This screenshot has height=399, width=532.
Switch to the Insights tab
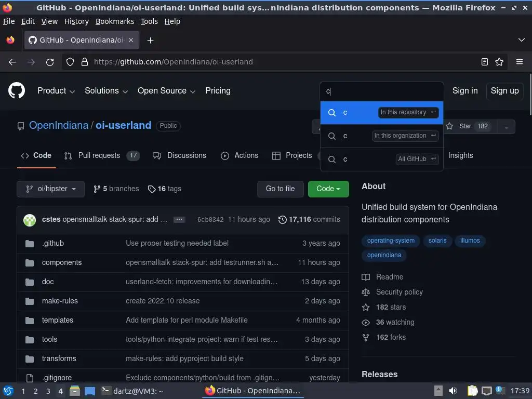click(460, 155)
